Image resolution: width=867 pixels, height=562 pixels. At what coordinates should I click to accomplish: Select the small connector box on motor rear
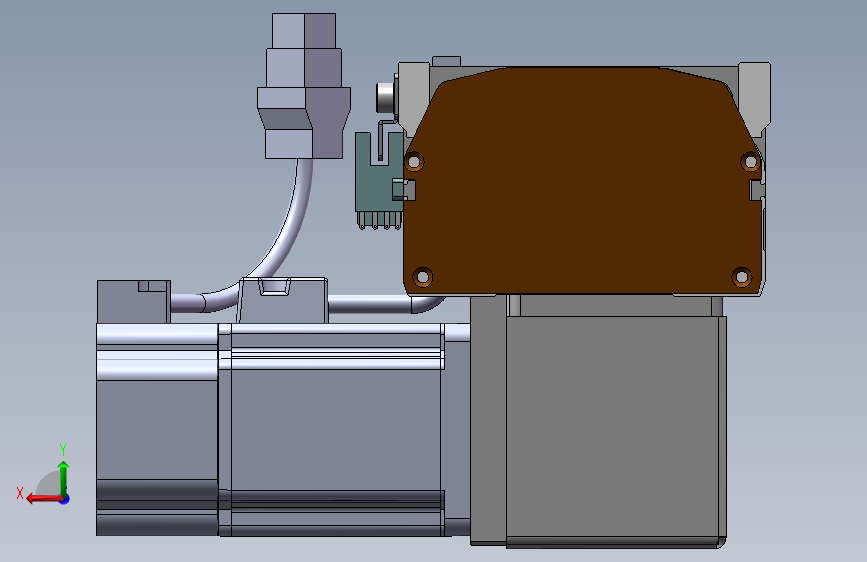tap(133, 301)
